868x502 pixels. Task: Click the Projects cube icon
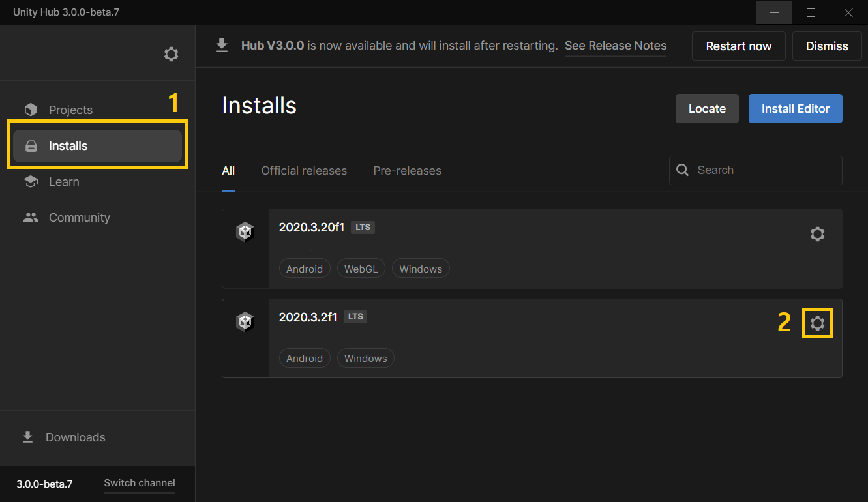pyautogui.click(x=31, y=110)
